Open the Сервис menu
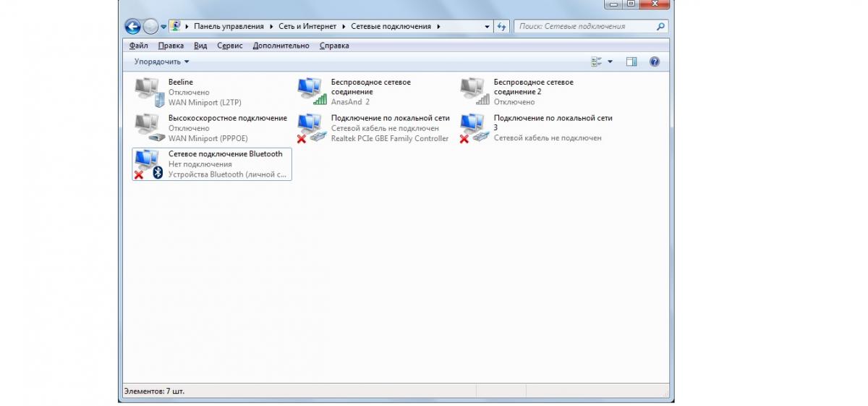 coord(230,46)
